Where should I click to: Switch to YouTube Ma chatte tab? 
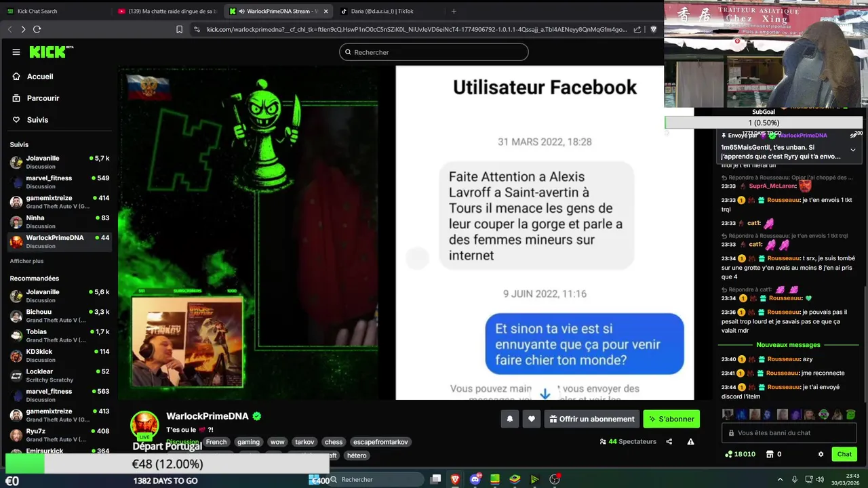pos(167,11)
